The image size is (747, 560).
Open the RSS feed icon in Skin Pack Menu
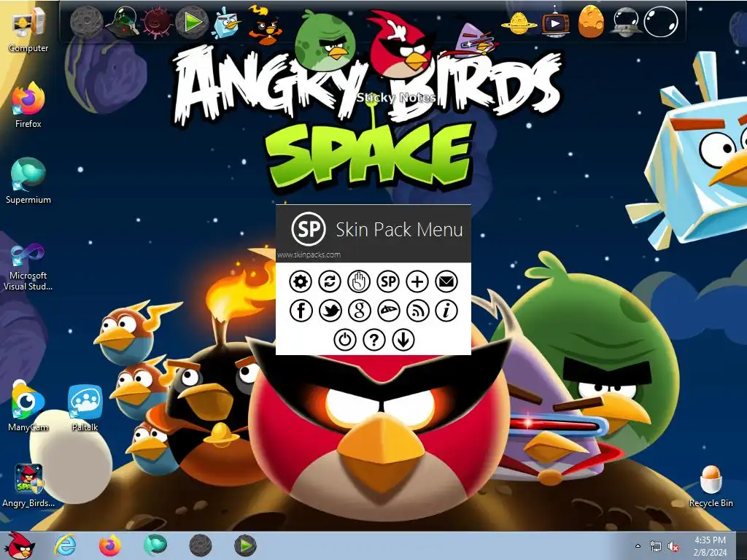[x=418, y=311]
